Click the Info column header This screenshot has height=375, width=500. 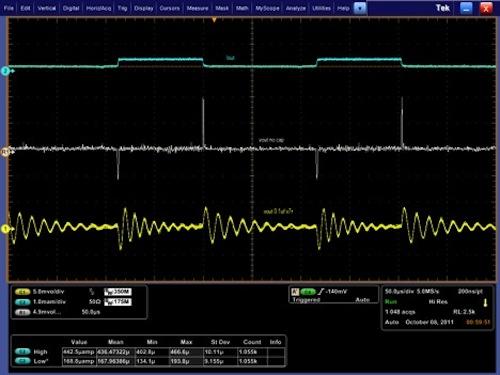pyautogui.click(x=275, y=342)
